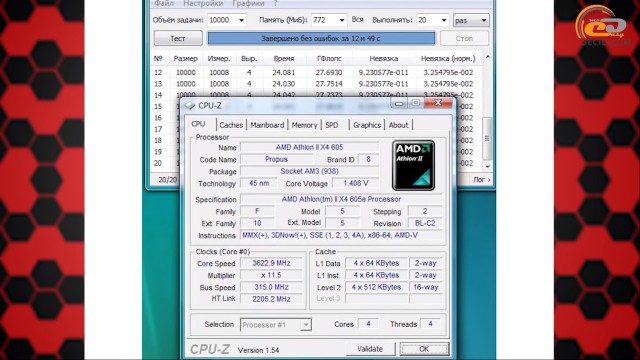Select result row 13 with 27.7514 GFlops

[316, 84]
